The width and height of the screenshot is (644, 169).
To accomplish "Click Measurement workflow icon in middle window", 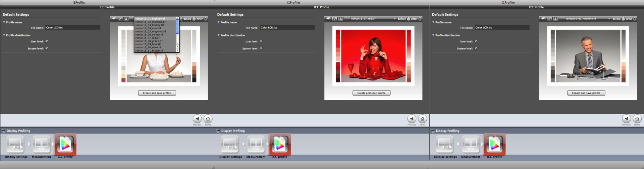I will 256,145.
